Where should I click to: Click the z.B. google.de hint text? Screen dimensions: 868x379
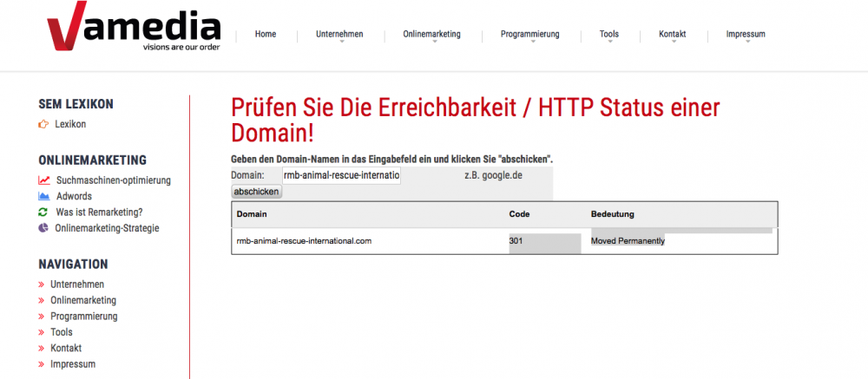(494, 176)
